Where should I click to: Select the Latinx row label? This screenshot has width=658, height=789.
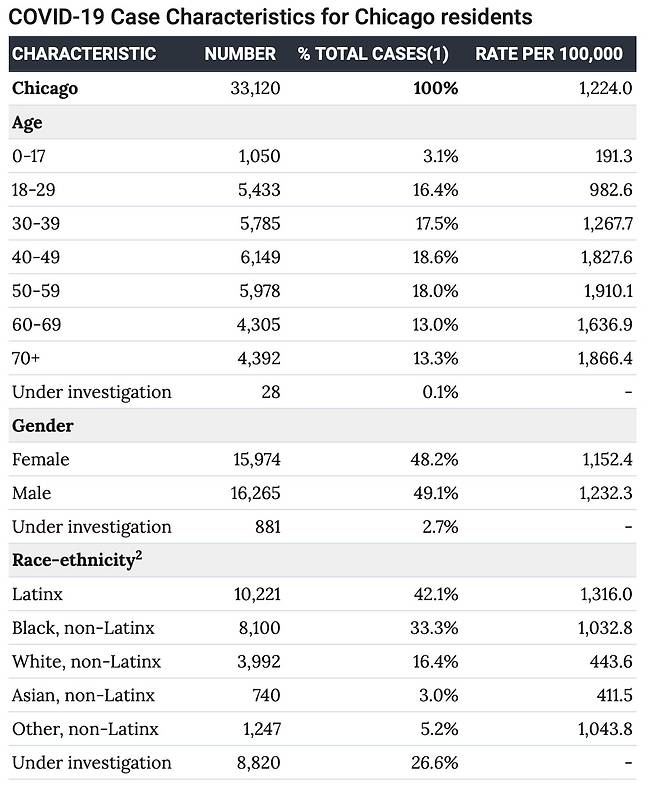(x=37, y=594)
